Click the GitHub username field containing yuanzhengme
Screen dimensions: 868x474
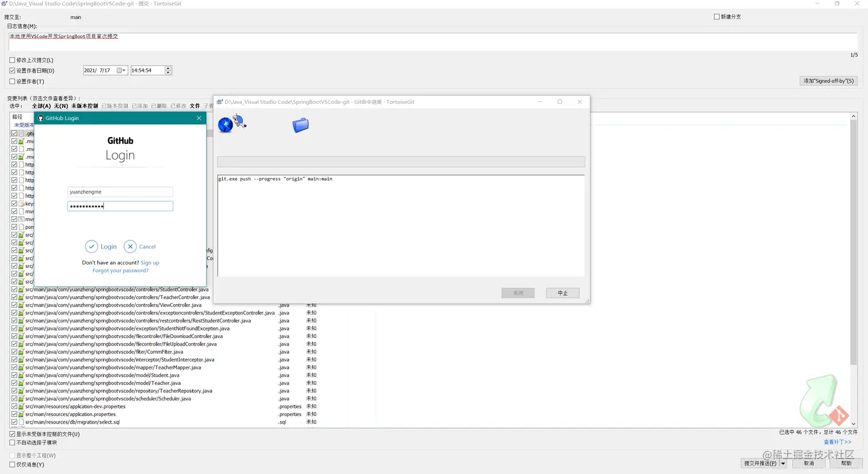click(120, 192)
